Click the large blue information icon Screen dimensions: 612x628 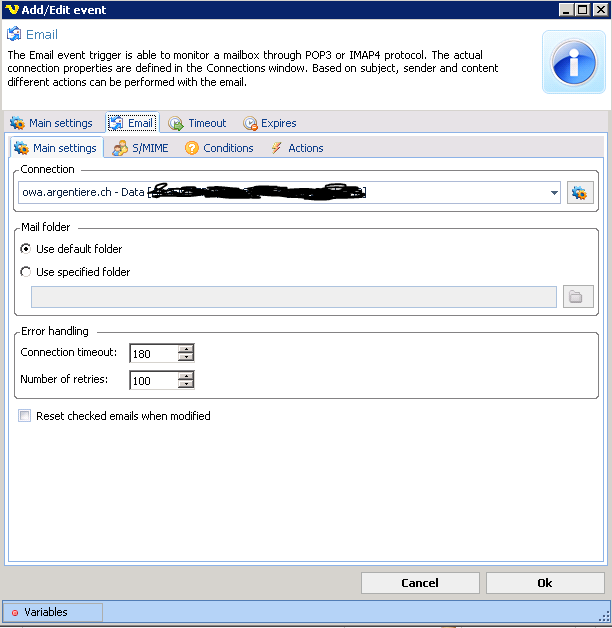573,61
